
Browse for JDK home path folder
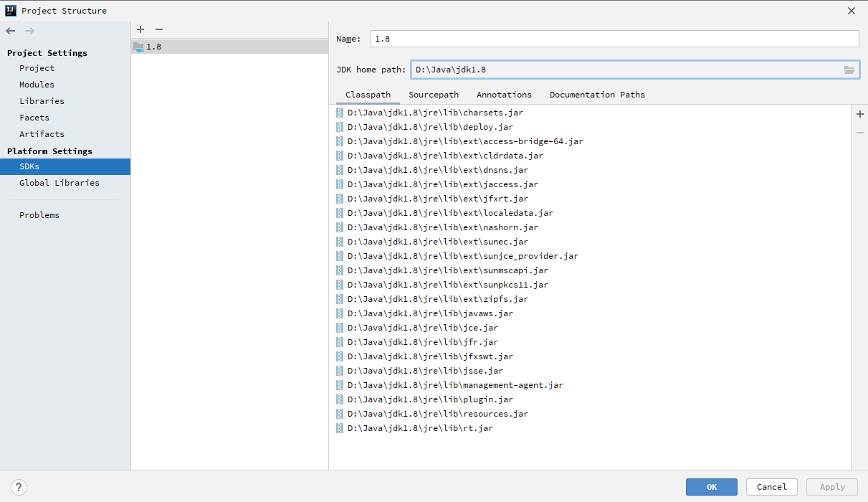tap(849, 70)
